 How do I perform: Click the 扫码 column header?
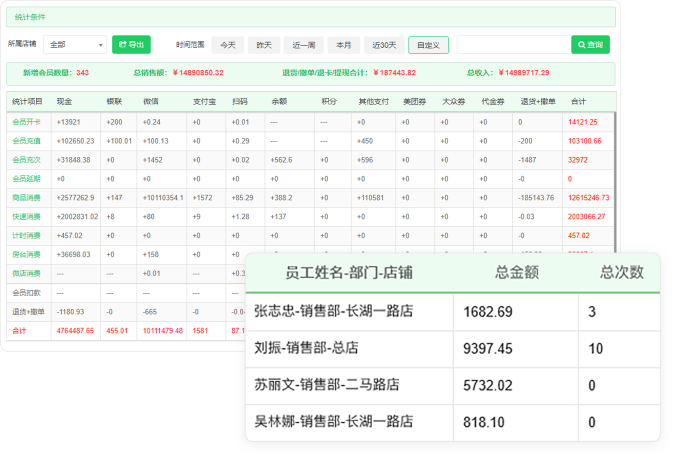coord(240,102)
